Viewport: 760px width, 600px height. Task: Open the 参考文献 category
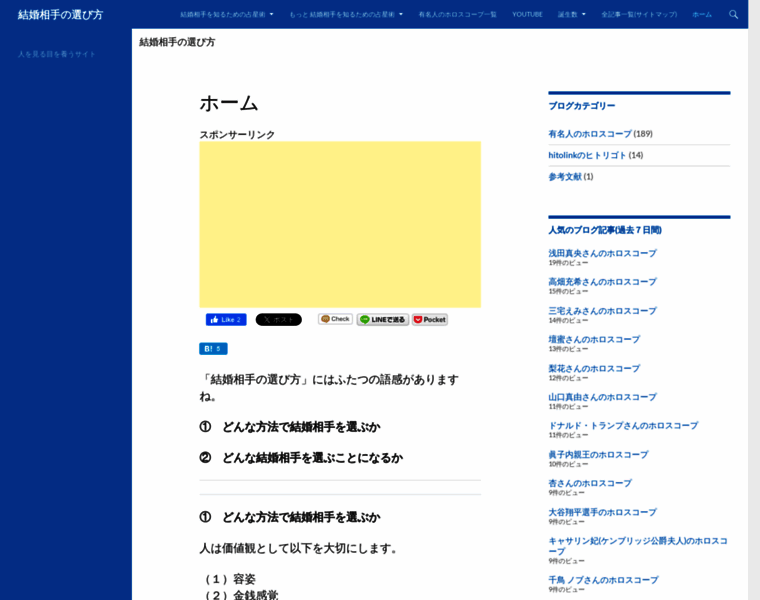[x=565, y=176]
